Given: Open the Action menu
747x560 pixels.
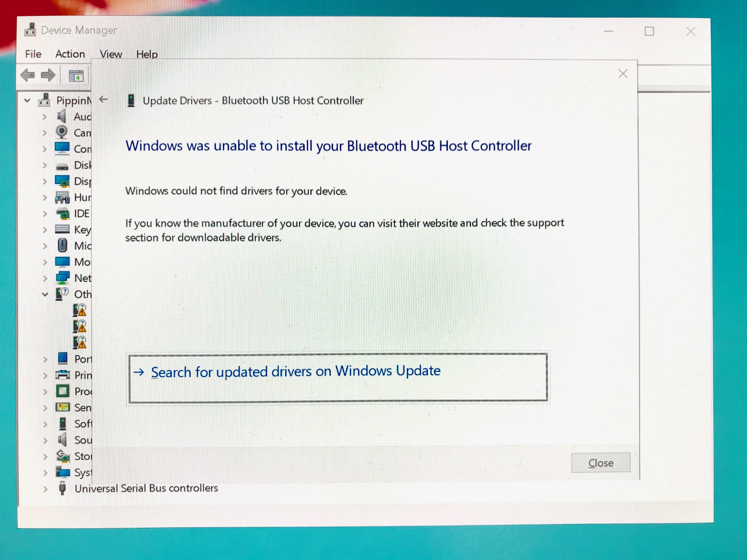Looking at the screenshot, I should tap(70, 54).
